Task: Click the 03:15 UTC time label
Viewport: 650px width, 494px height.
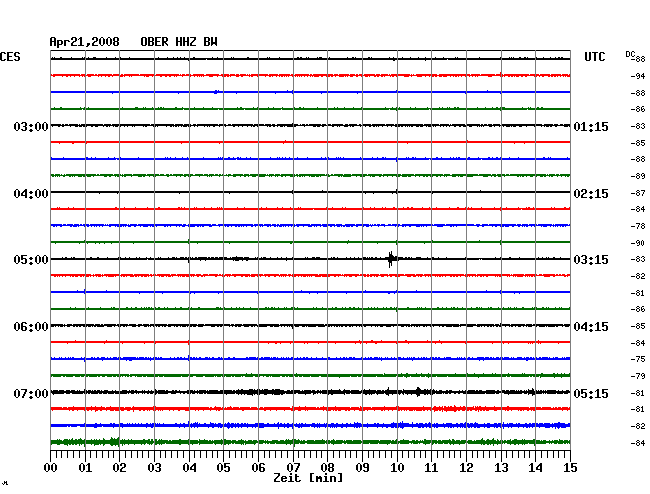Action: 591,260
